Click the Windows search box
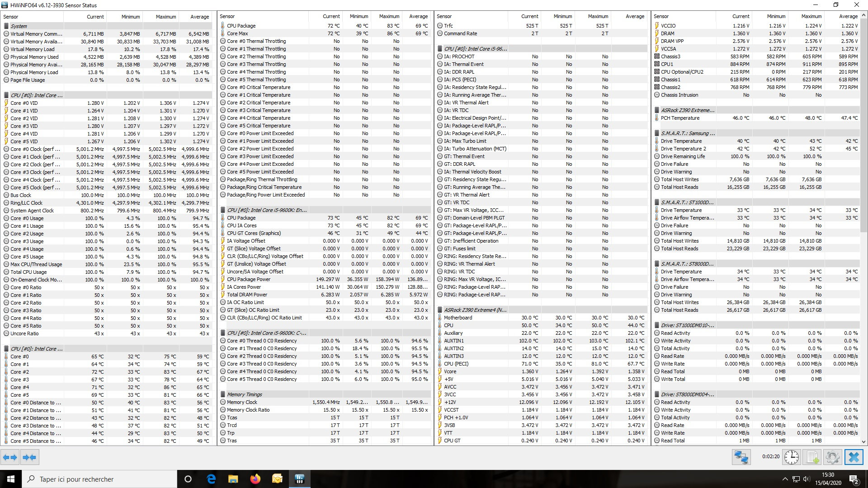This screenshot has width=868, height=488. point(99,479)
